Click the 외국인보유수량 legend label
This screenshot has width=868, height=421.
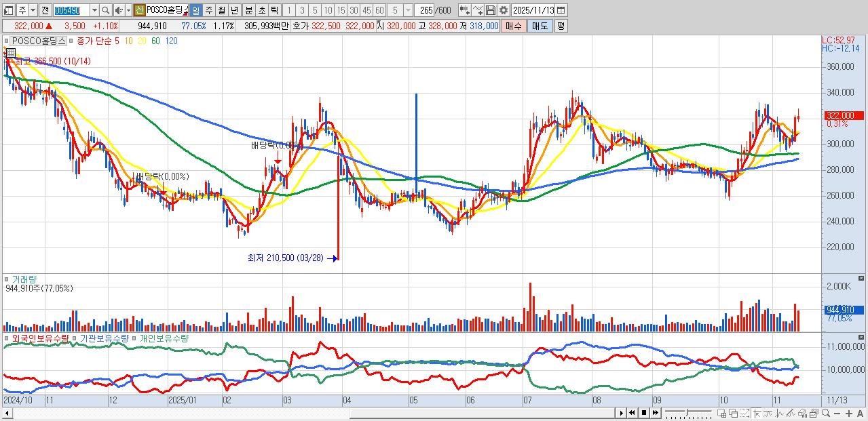[40, 338]
